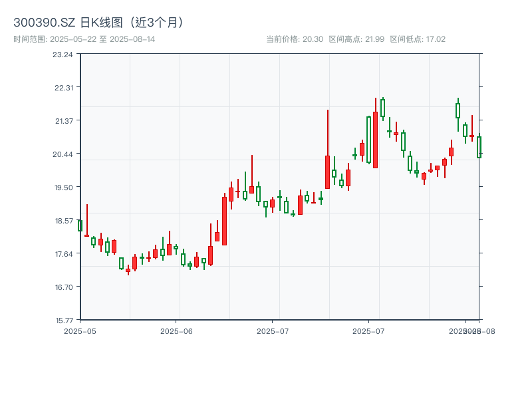Click the 2025-05 x-axis date label
The height and width of the screenshot is (399, 532).
[x=80, y=331]
